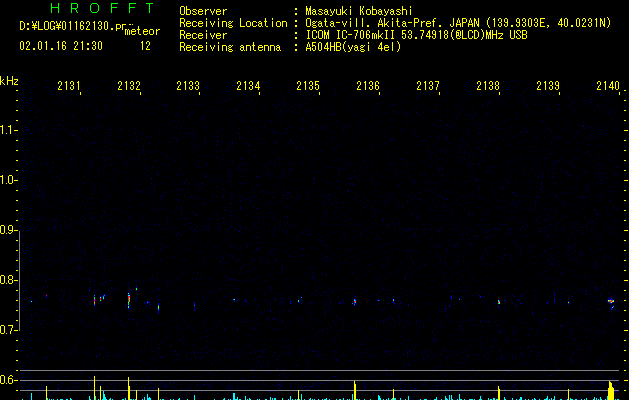This screenshot has width=629, height=400.
Task: Click the HROFFT title text
Action: point(102,8)
